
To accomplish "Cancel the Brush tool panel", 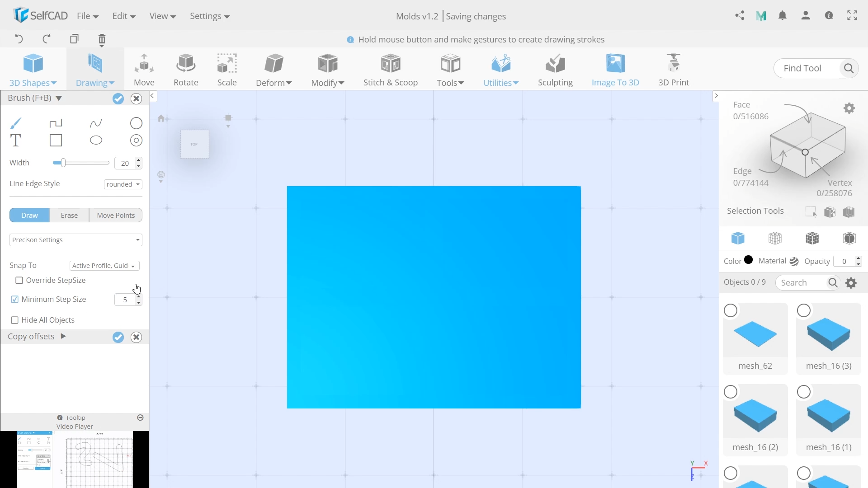I will click(x=136, y=99).
